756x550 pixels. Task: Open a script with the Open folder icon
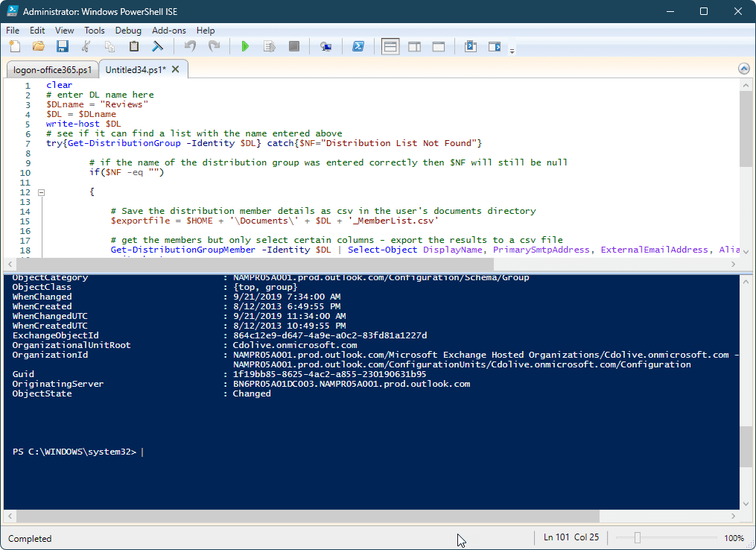click(x=38, y=46)
